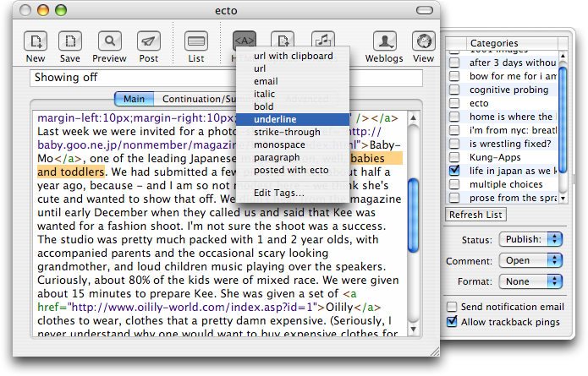
Task: Publish with the Post paper-plane icon
Action: (x=149, y=41)
